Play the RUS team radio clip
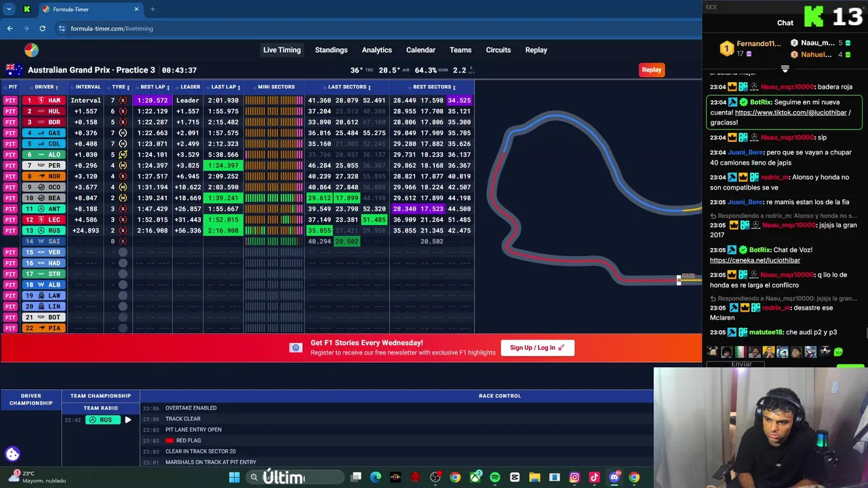Viewport: 868px width, 488px height. (127, 420)
